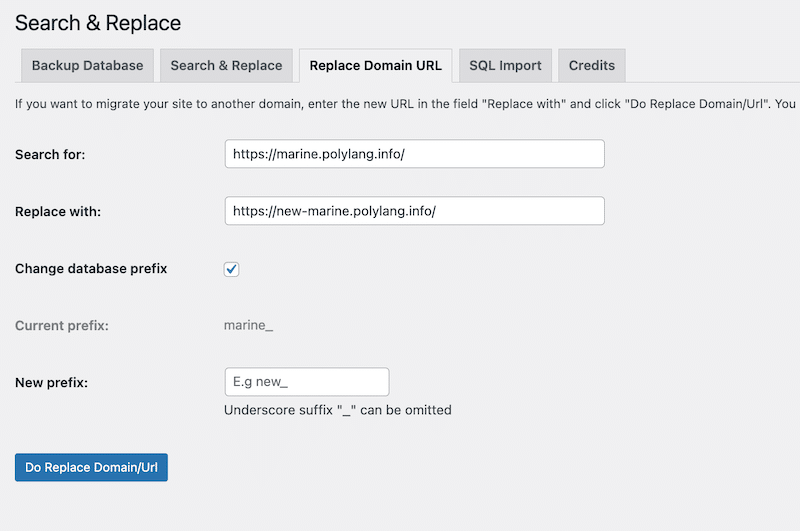Click the current prefix value 'marine_'
The image size is (800, 531).
pos(248,325)
